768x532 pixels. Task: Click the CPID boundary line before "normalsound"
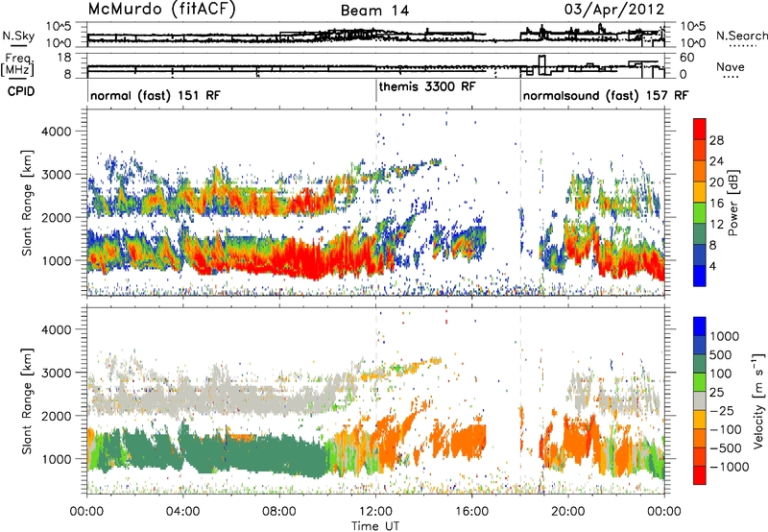click(x=520, y=90)
